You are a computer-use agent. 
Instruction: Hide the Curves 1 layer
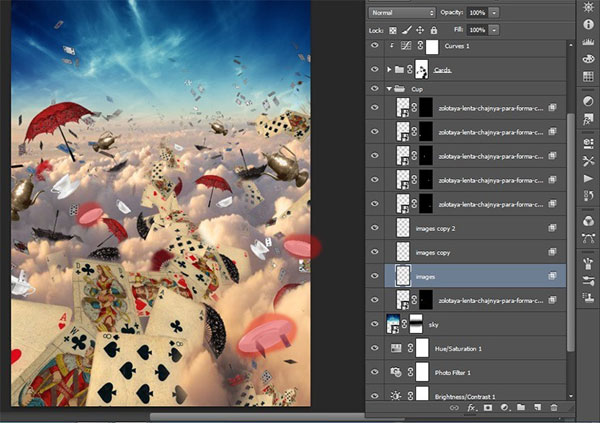click(x=375, y=46)
